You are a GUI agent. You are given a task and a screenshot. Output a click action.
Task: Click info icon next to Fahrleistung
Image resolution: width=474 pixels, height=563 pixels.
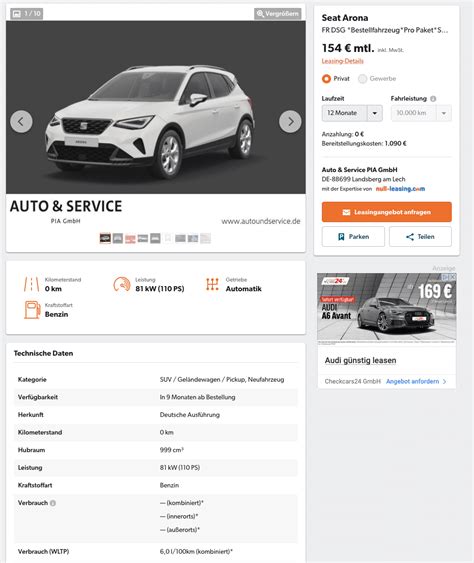pos(433,99)
